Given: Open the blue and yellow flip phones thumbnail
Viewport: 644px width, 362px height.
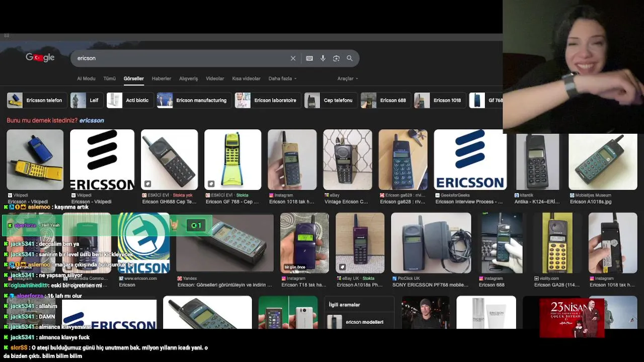Looking at the screenshot, I should [x=35, y=160].
